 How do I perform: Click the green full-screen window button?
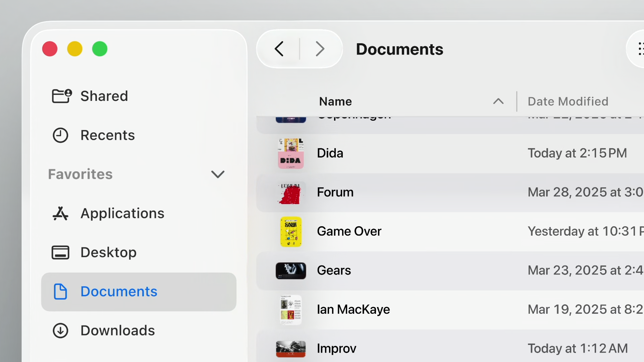click(x=100, y=49)
